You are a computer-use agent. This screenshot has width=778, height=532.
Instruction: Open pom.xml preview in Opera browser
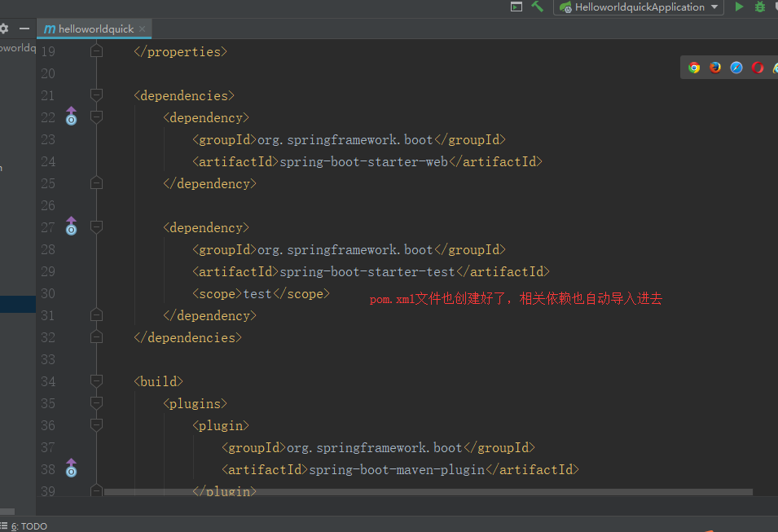click(758, 68)
